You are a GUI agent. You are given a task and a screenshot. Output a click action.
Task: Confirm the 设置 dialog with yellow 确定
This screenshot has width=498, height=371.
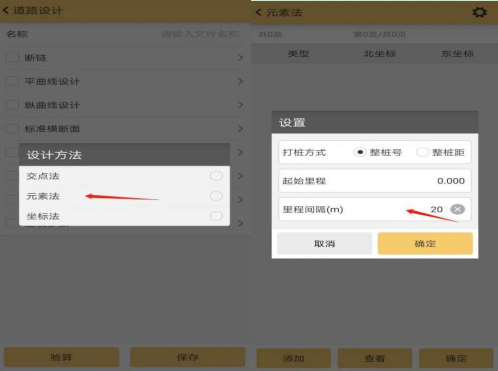(425, 244)
